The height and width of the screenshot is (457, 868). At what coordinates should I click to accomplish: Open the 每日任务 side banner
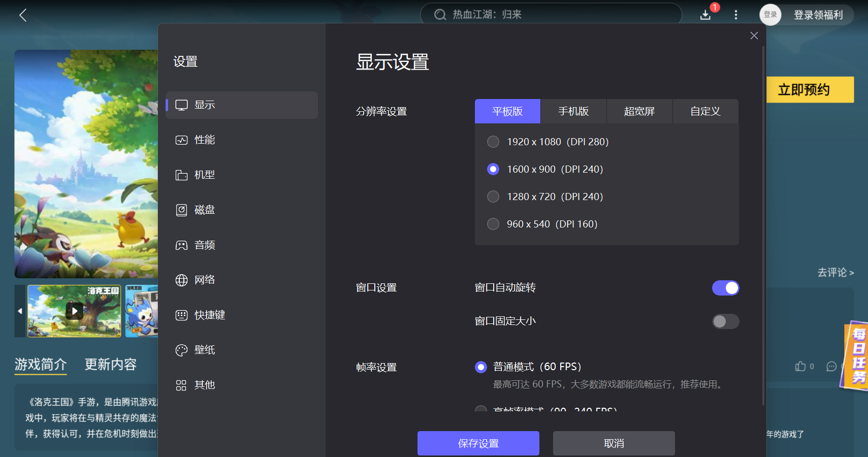855,356
